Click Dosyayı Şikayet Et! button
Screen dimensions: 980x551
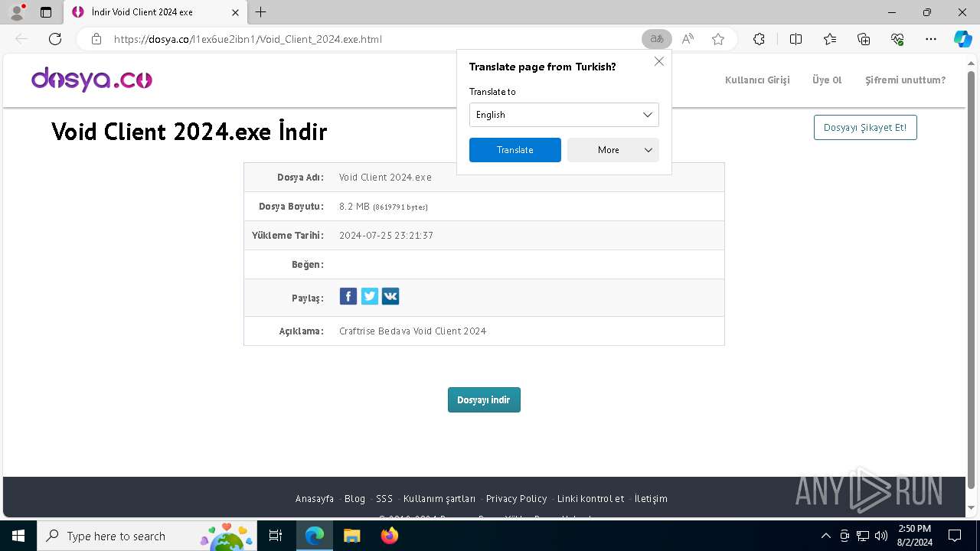pos(865,127)
